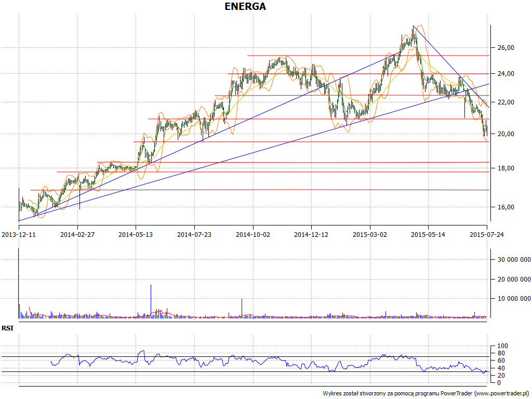The height and width of the screenshot is (399, 532).
Task: Pick the RSI scale value 40
Action: coord(501,368)
